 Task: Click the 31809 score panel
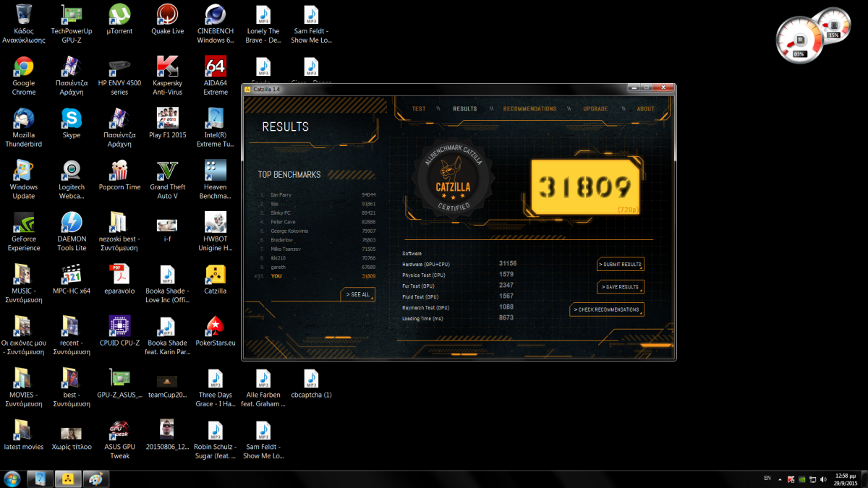(x=584, y=188)
